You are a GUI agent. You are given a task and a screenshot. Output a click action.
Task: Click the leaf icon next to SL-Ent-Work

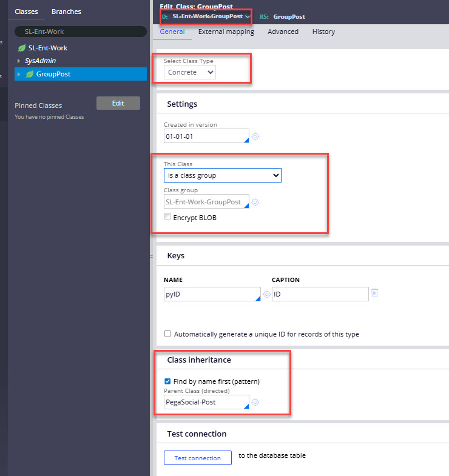click(x=22, y=48)
